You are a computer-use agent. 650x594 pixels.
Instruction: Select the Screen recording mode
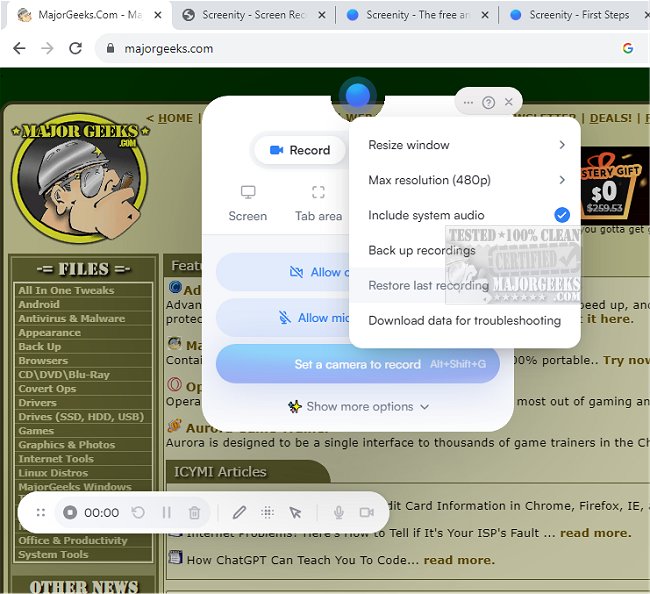[x=247, y=203]
